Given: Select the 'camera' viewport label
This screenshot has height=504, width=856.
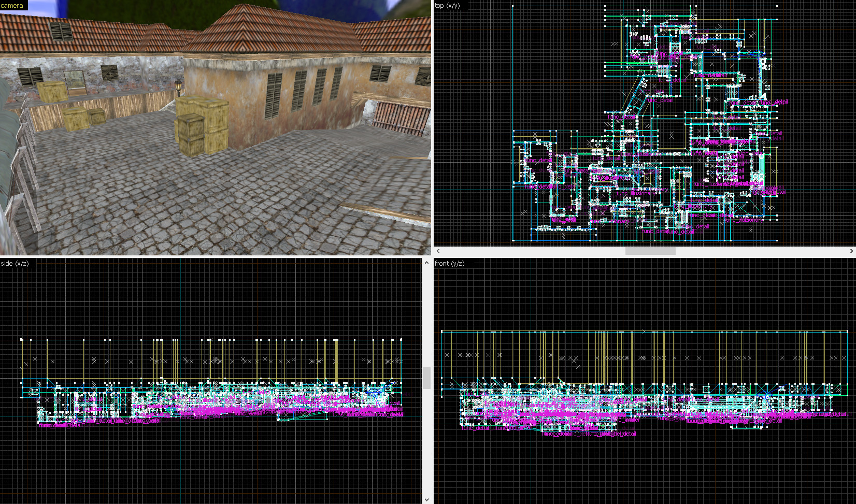Looking at the screenshot, I should pyautogui.click(x=12, y=5).
